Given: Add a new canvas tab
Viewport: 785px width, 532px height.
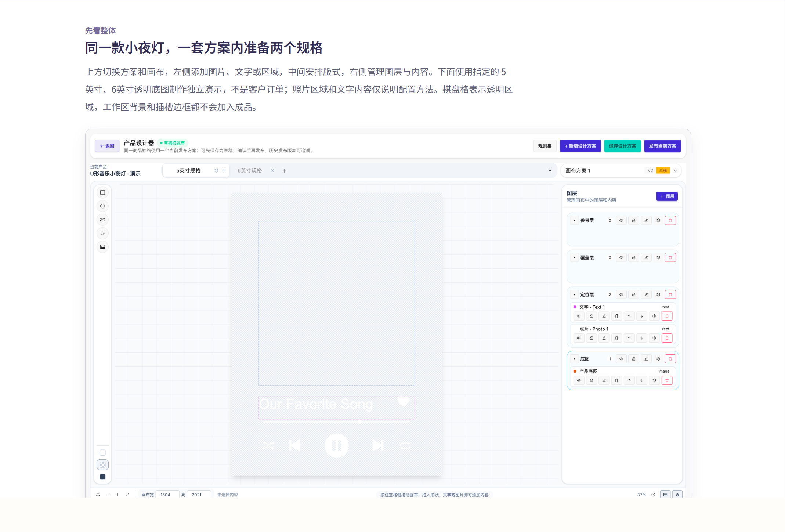Looking at the screenshot, I should [284, 171].
